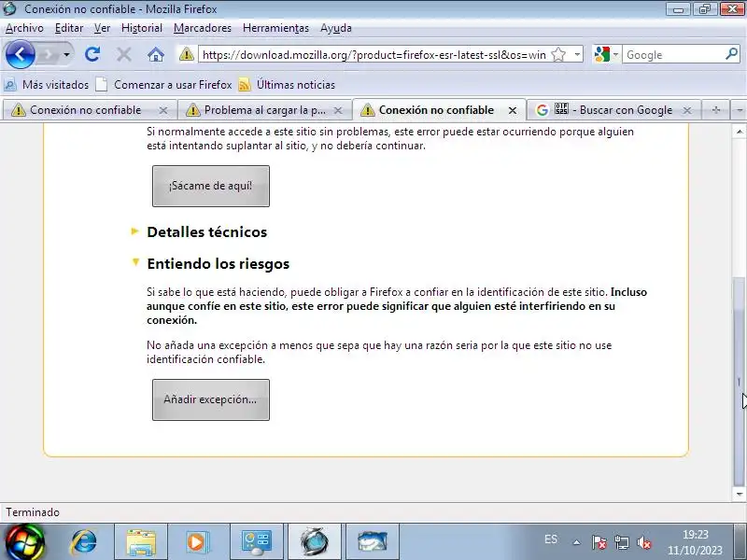The height and width of the screenshot is (560, 747).
Task: Click the vertical scrollbar thumb
Action: [x=740, y=381]
